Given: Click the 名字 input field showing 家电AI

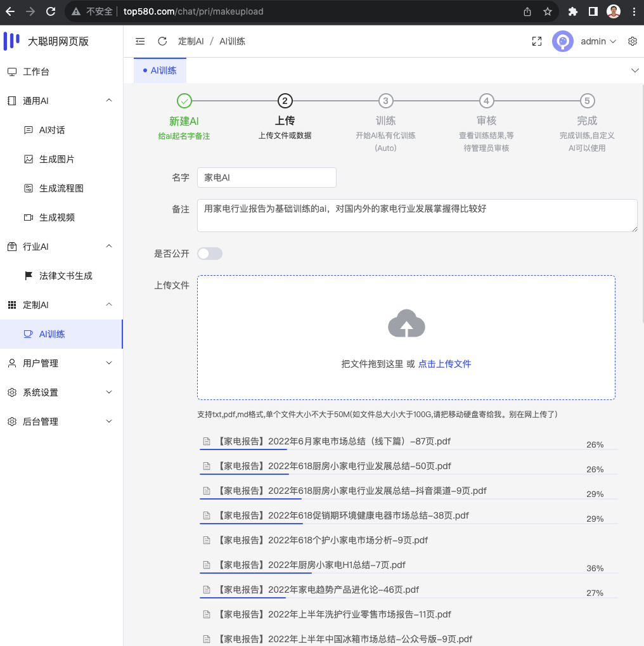Looking at the screenshot, I should pos(266,178).
